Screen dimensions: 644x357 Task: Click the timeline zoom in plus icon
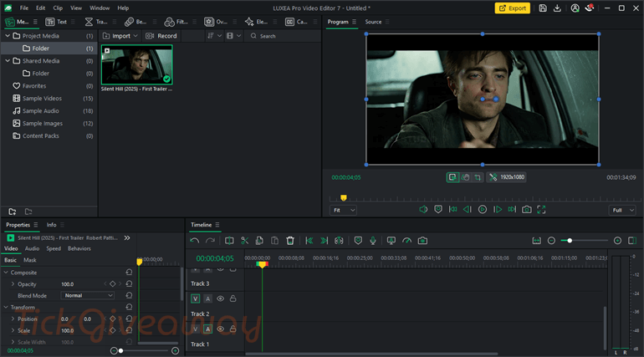click(x=617, y=241)
